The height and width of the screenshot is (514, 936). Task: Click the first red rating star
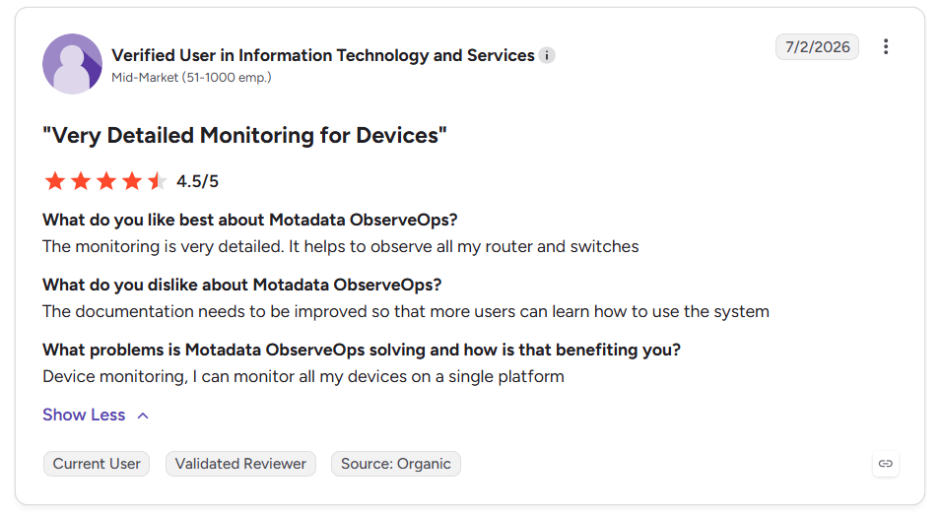click(x=55, y=181)
